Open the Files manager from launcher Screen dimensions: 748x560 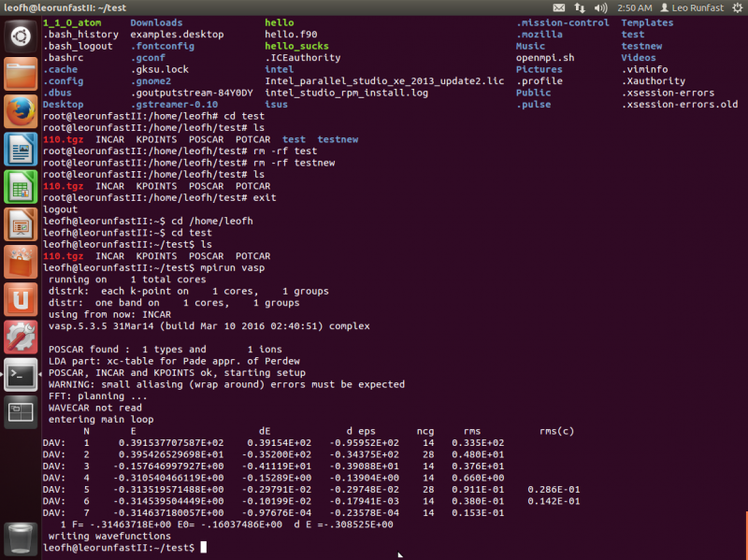point(21,74)
